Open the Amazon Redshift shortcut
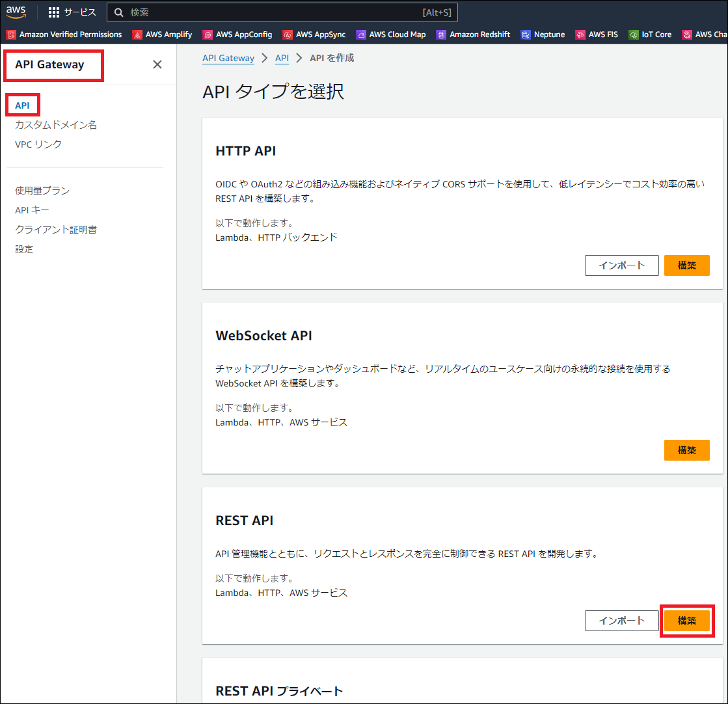The image size is (728, 704). [474, 34]
